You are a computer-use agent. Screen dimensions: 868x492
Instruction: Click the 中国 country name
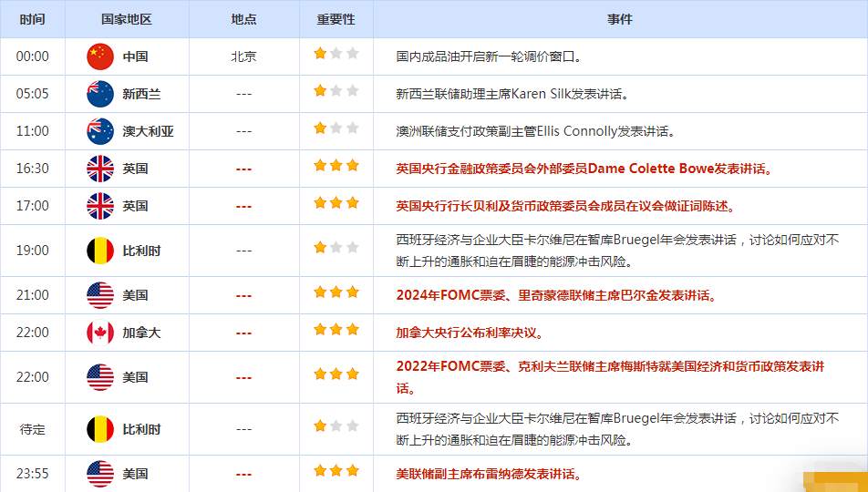(x=135, y=56)
